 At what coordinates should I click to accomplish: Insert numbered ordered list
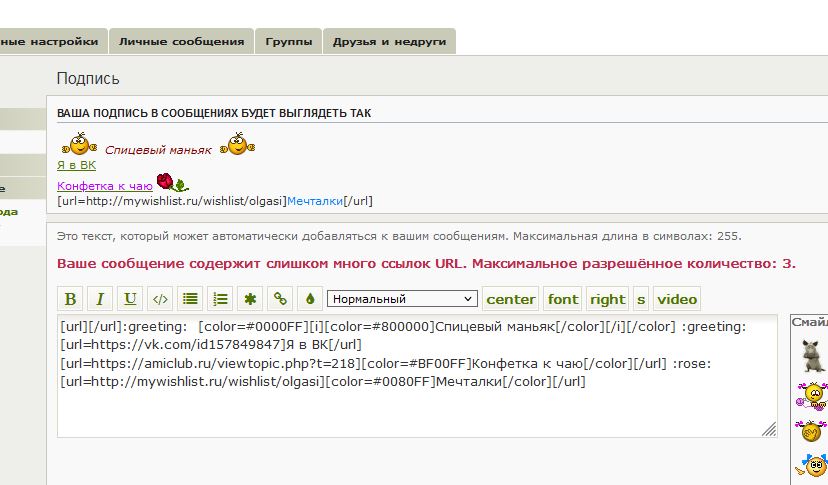pyautogui.click(x=221, y=299)
